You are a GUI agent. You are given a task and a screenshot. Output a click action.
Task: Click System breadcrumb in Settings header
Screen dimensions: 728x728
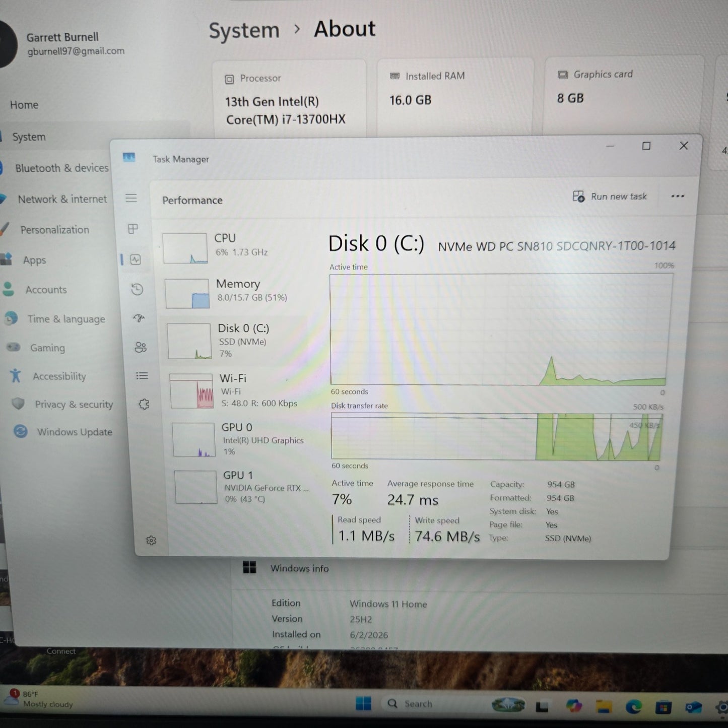(x=244, y=31)
